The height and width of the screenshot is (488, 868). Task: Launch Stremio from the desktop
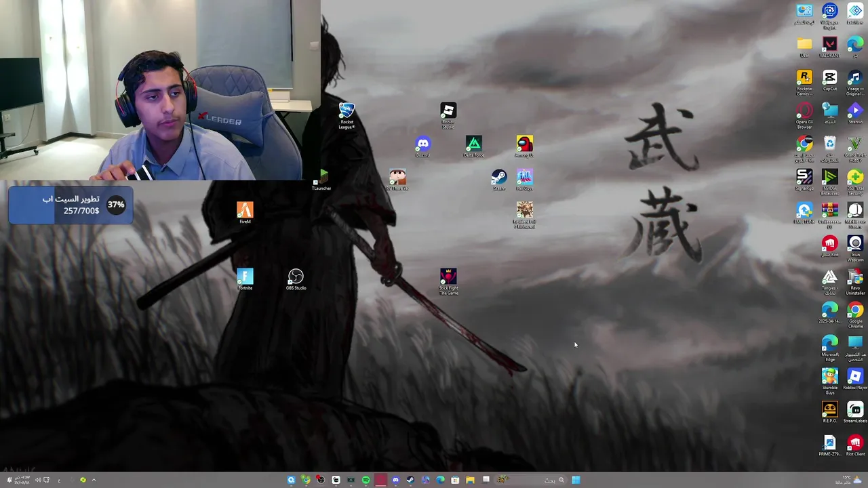(x=855, y=114)
